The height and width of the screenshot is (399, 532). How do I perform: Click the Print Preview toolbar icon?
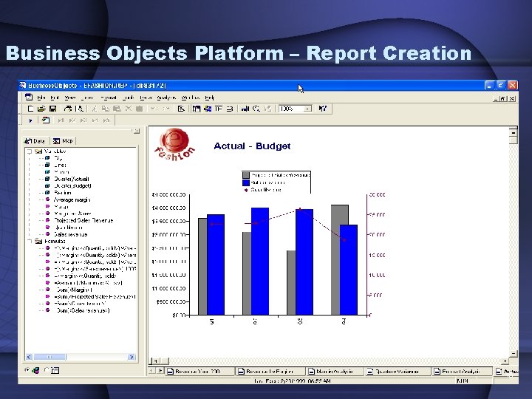click(80, 109)
